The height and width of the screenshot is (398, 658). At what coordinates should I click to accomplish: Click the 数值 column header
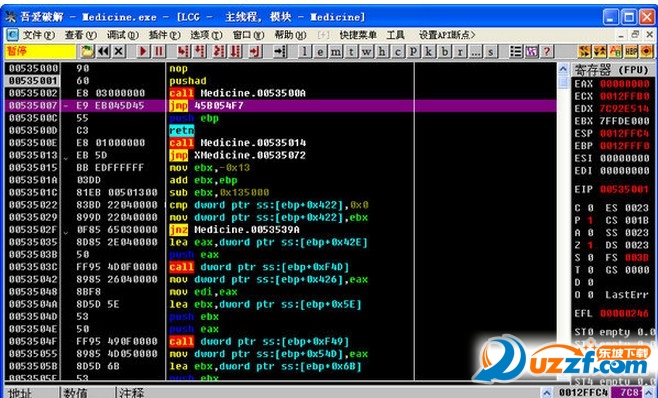87,393
